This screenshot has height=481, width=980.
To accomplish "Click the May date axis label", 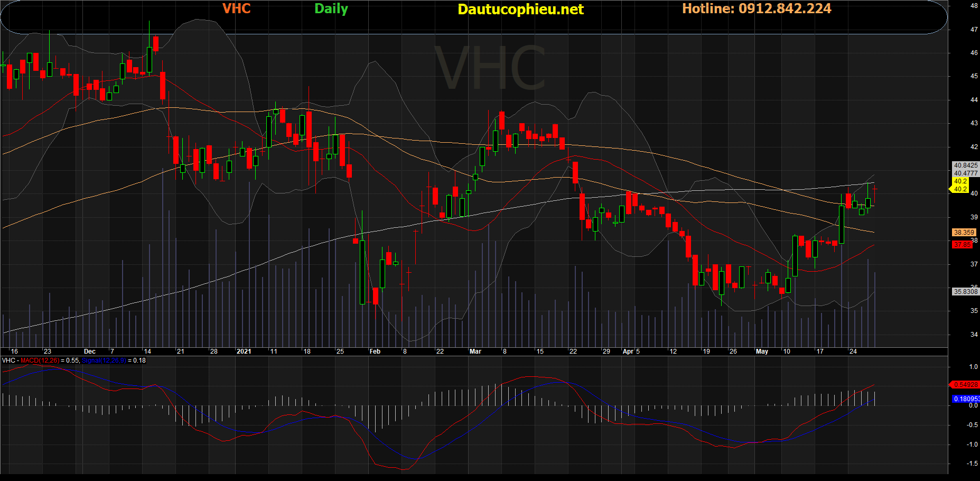I will tap(762, 351).
